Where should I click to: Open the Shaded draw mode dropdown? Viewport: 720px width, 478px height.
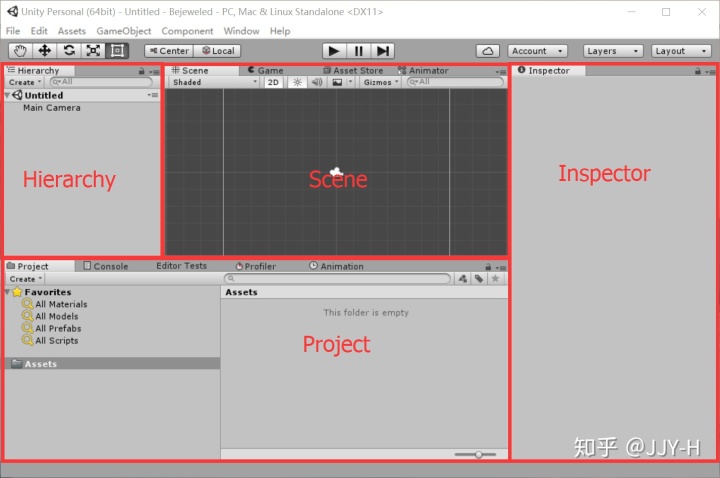[x=215, y=82]
